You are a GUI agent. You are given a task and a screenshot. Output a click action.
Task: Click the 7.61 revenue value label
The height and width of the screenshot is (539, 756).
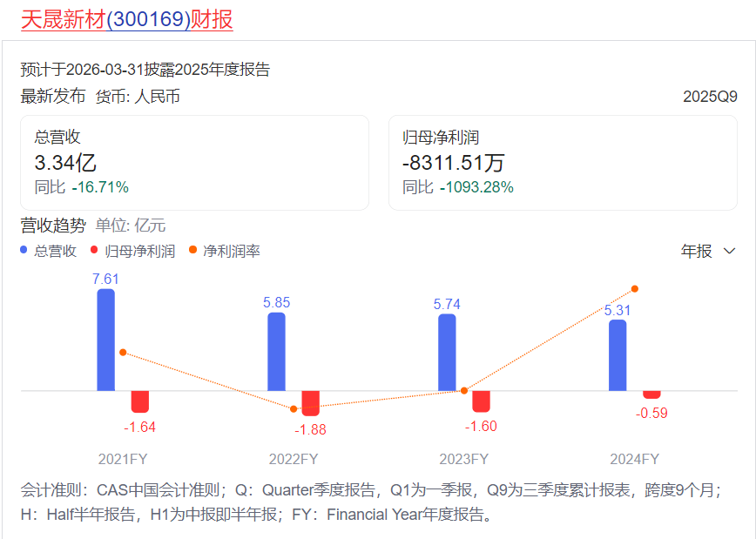105,280
